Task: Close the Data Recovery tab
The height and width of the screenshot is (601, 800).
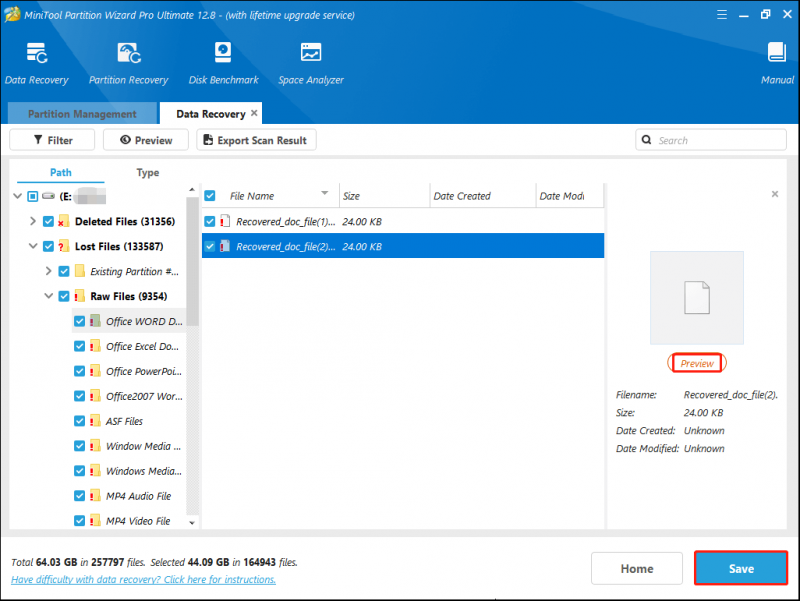Action: click(x=254, y=113)
